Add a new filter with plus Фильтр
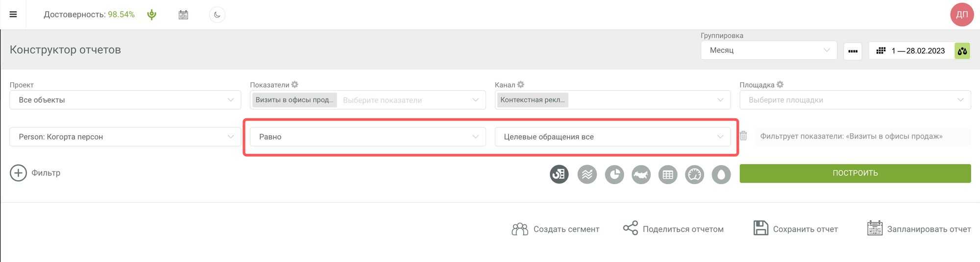980x262 pixels. 35,173
